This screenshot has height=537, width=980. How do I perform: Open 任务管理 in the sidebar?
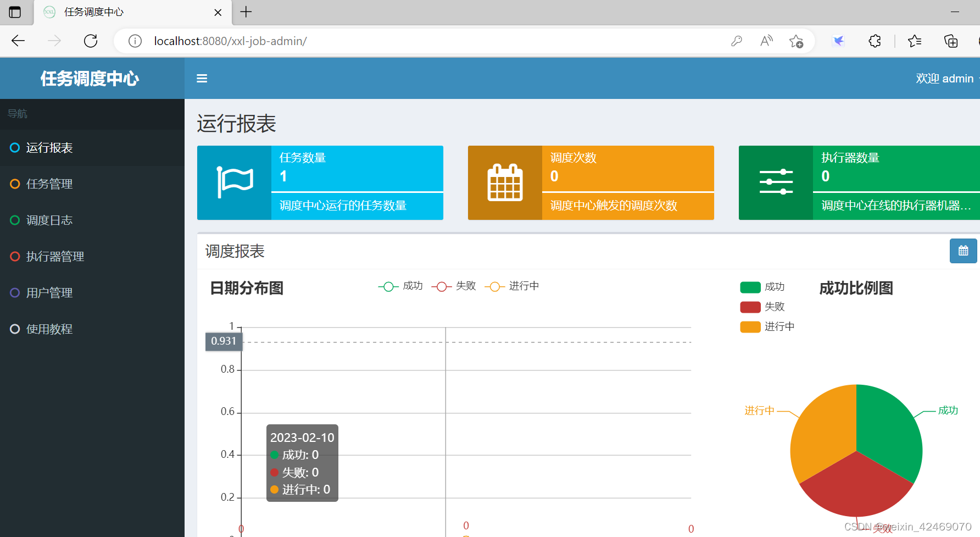92,184
